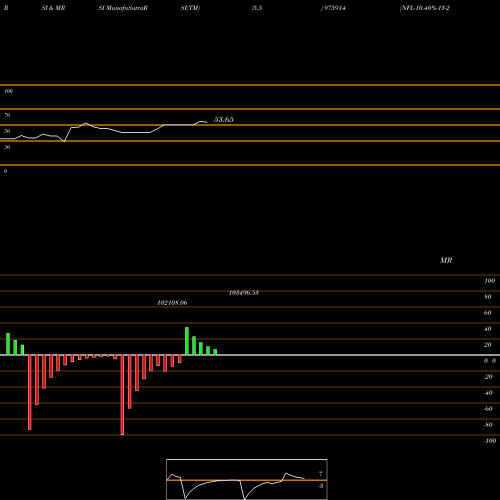Click the RSI axis label 50
This screenshot has width=500, height=500.
click(7, 131)
